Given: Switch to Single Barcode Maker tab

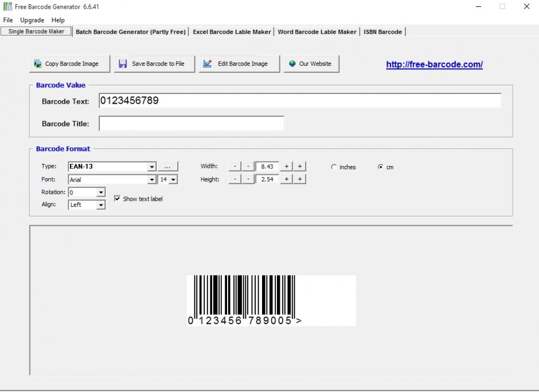Looking at the screenshot, I should pos(36,32).
